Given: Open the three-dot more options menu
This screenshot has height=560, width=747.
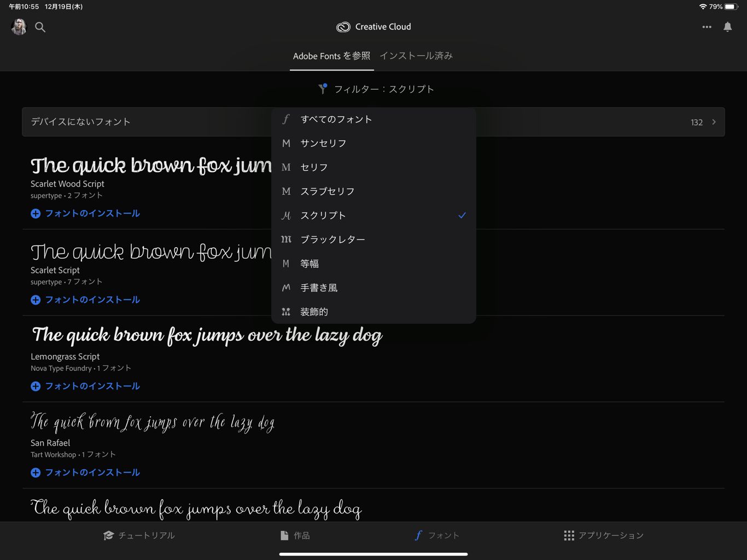Looking at the screenshot, I should coord(707,27).
